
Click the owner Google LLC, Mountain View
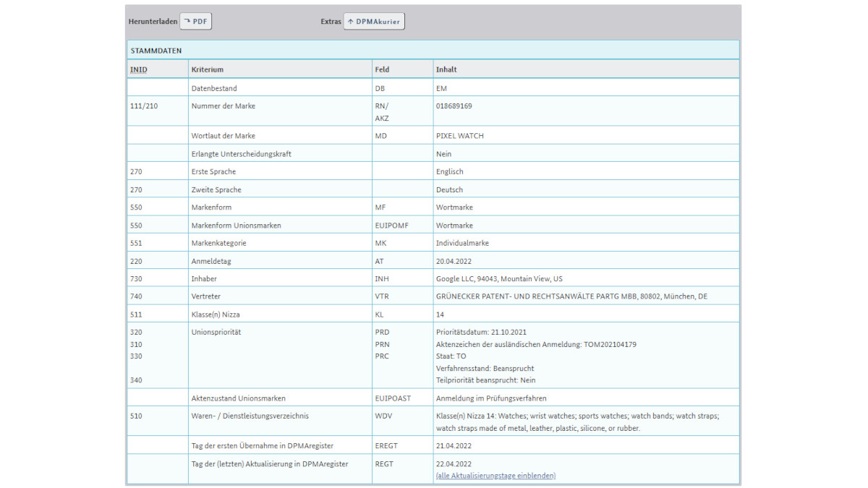click(499, 278)
